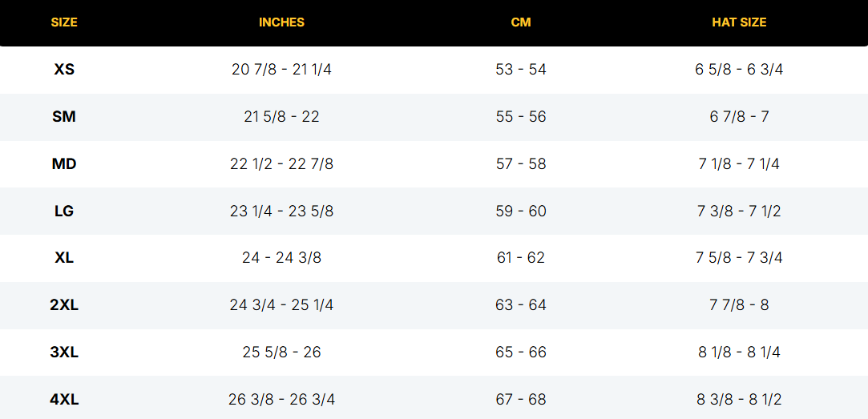Select the 2XL size row label

64,305
